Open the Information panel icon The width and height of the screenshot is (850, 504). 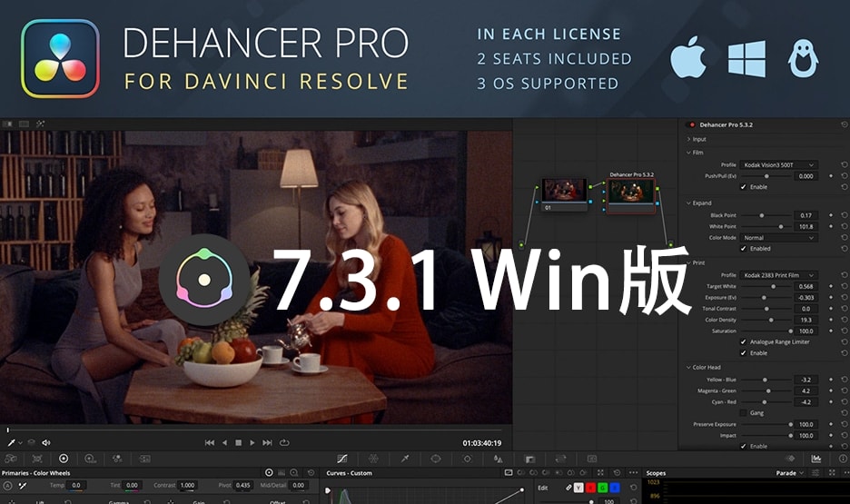pos(843,459)
